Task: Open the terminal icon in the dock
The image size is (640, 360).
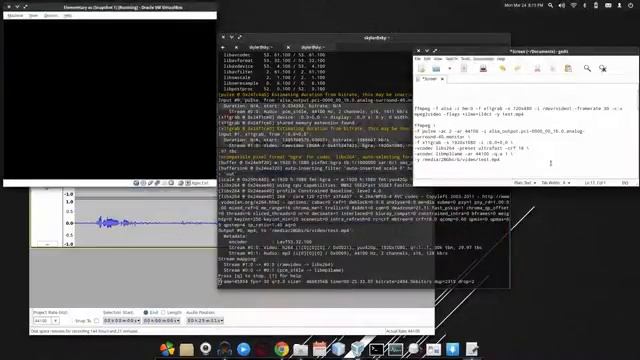Action: click(x=376, y=349)
